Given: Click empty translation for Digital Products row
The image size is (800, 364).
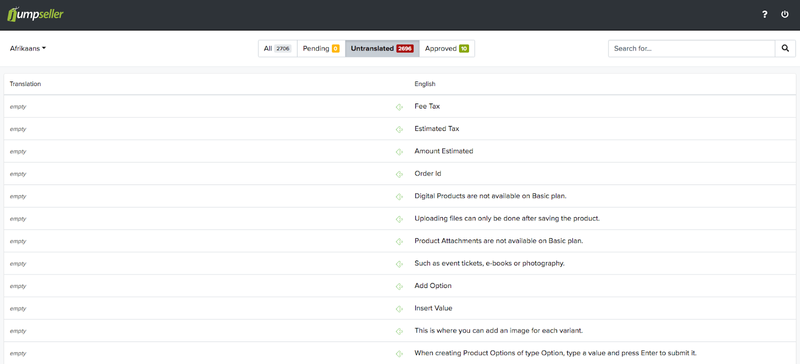Looking at the screenshot, I should (18, 197).
